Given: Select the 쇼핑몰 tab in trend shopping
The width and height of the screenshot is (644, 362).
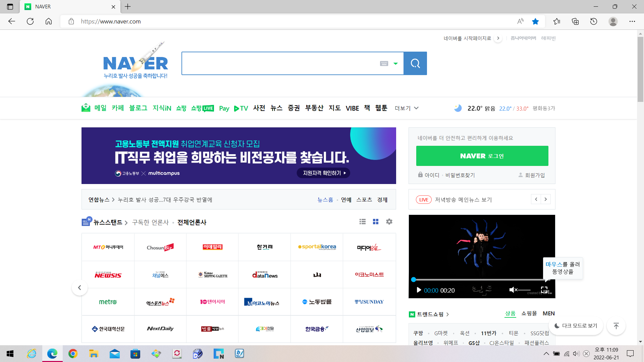Looking at the screenshot, I should (529, 313).
